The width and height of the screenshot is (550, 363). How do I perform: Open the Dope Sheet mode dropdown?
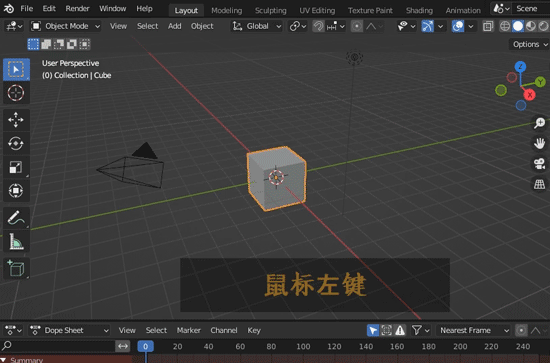click(69, 330)
